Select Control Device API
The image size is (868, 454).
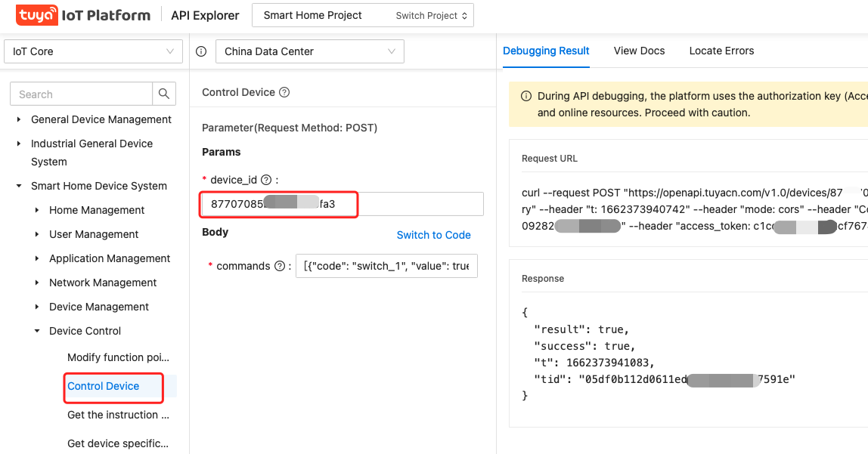103,386
